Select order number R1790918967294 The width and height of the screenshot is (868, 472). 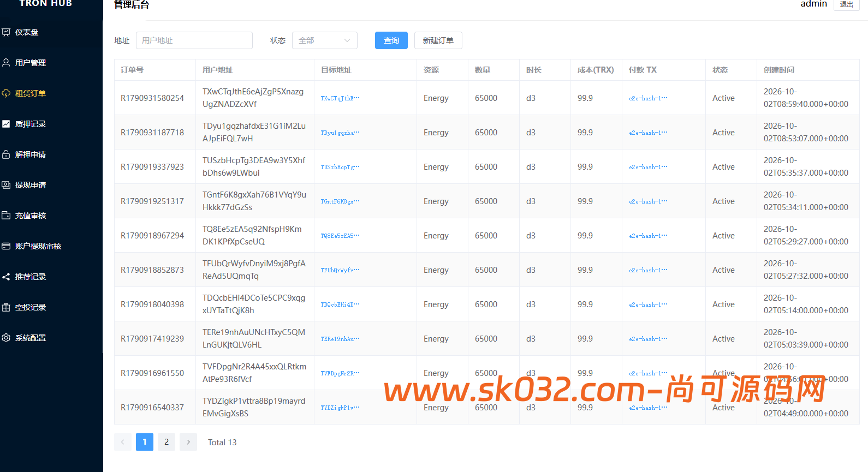click(x=152, y=236)
